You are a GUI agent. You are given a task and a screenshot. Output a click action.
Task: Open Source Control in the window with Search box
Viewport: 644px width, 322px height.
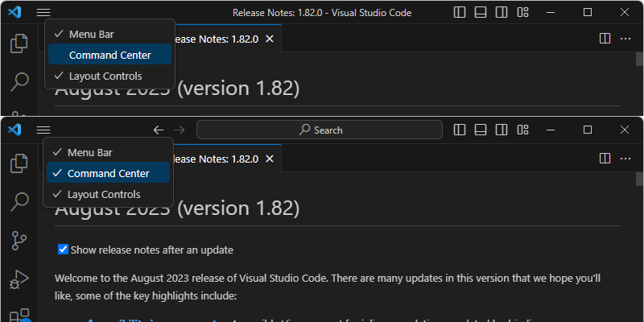19,239
